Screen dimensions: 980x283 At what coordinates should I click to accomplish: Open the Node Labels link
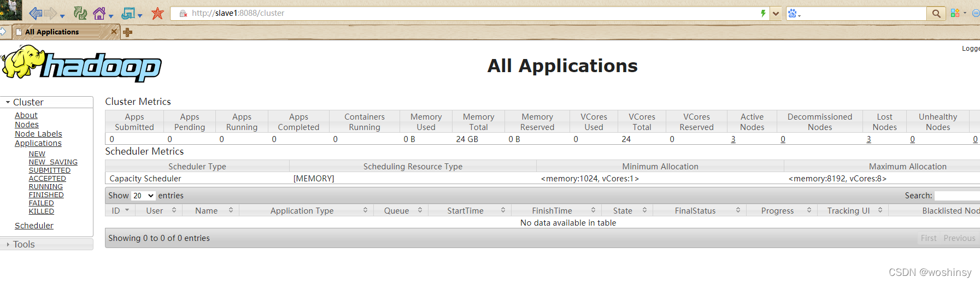[x=38, y=134]
